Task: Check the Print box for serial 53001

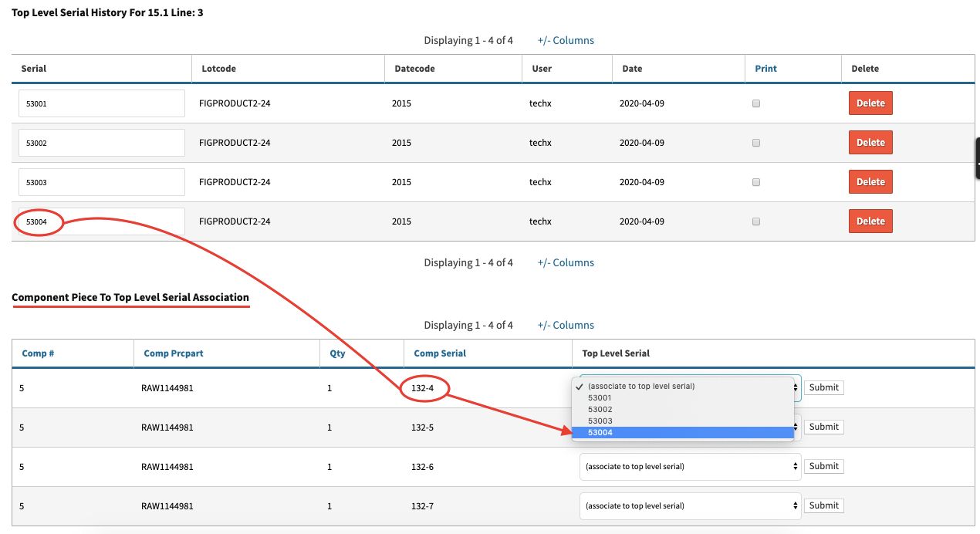Action: pos(756,103)
